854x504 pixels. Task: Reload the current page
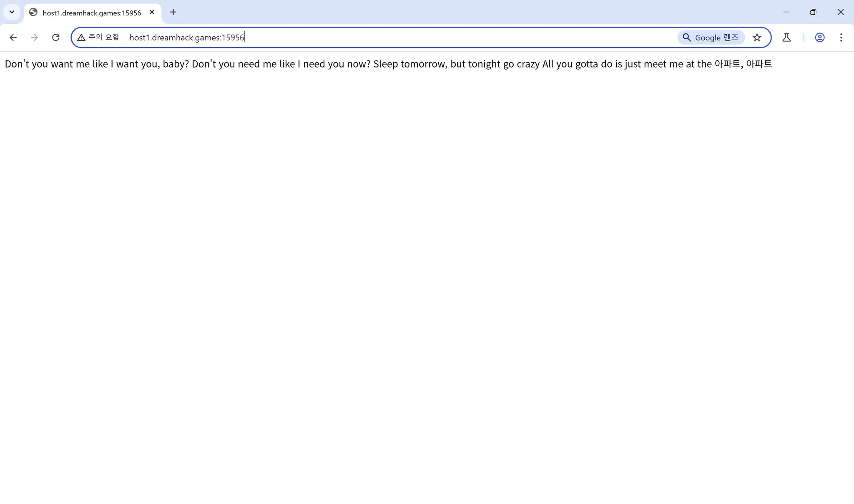coord(55,38)
